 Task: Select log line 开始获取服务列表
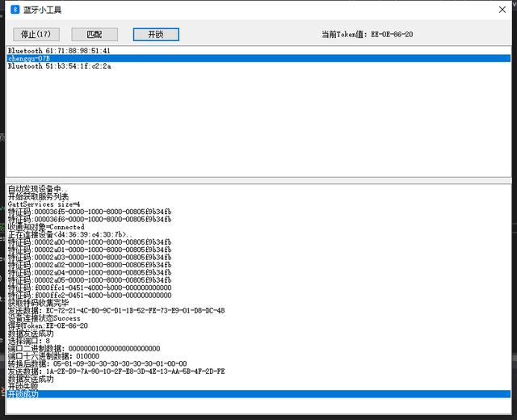point(258,196)
